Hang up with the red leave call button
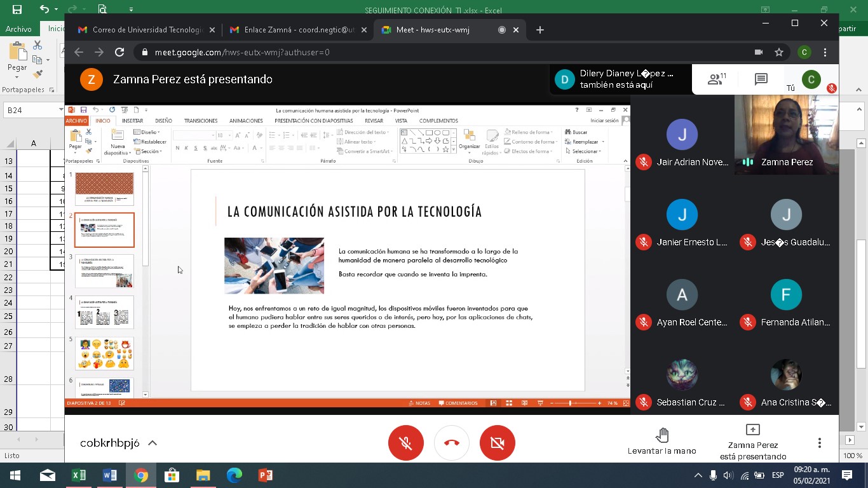This screenshot has width=868, height=488. pyautogui.click(x=452, y=443)
